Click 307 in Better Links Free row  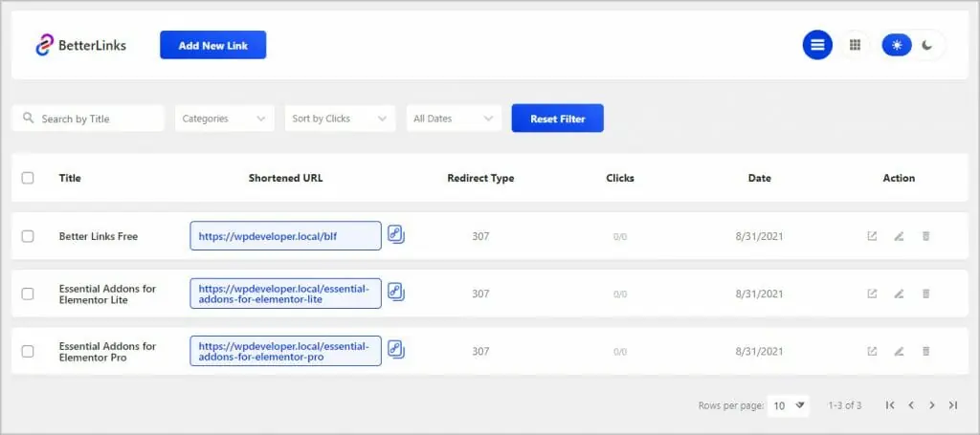coord(480,236)
